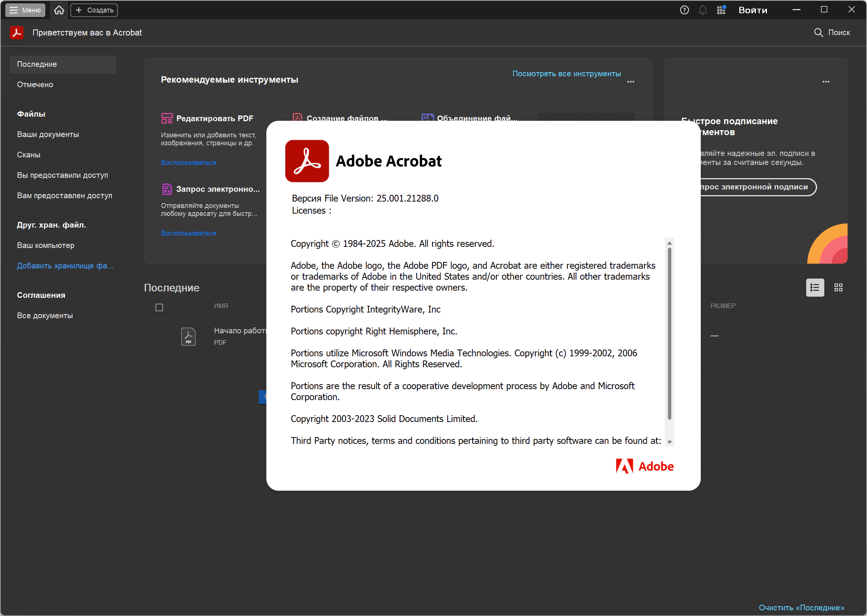Click Очистить «Последние» link
This screenshot has height=616, width=867.
801,608
